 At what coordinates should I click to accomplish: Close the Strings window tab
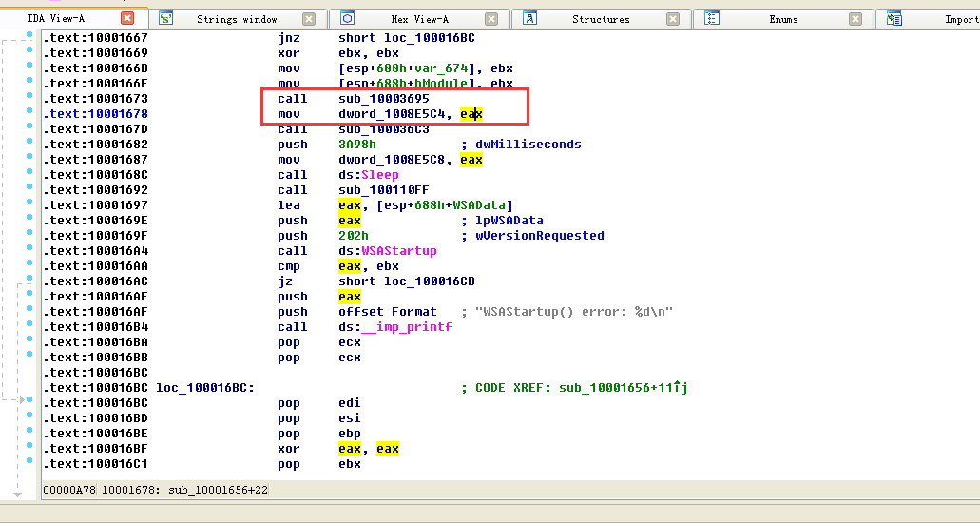[309, 19]
